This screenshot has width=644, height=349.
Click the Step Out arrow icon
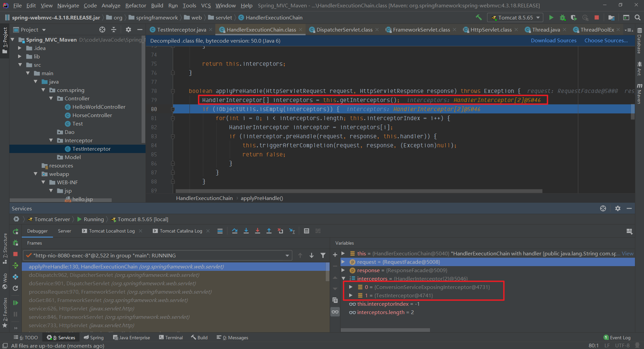click(269, 231)
